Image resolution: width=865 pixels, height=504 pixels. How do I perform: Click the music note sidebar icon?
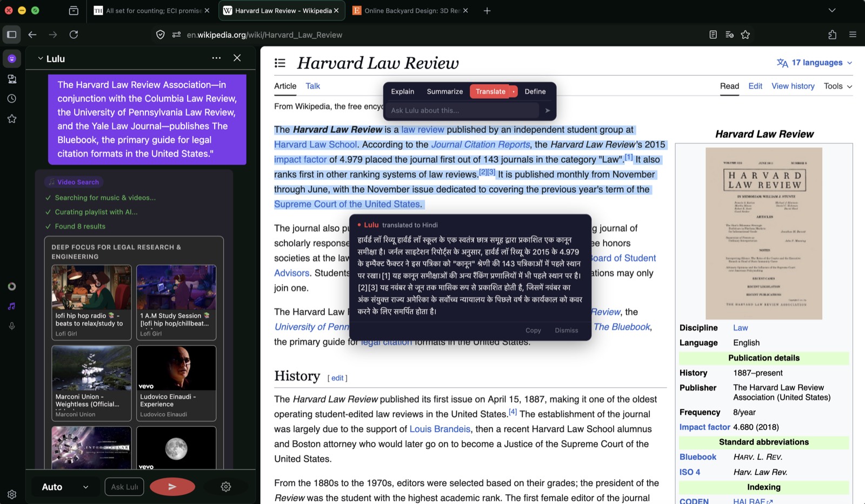pyautogui.click(x=12, y=306)
